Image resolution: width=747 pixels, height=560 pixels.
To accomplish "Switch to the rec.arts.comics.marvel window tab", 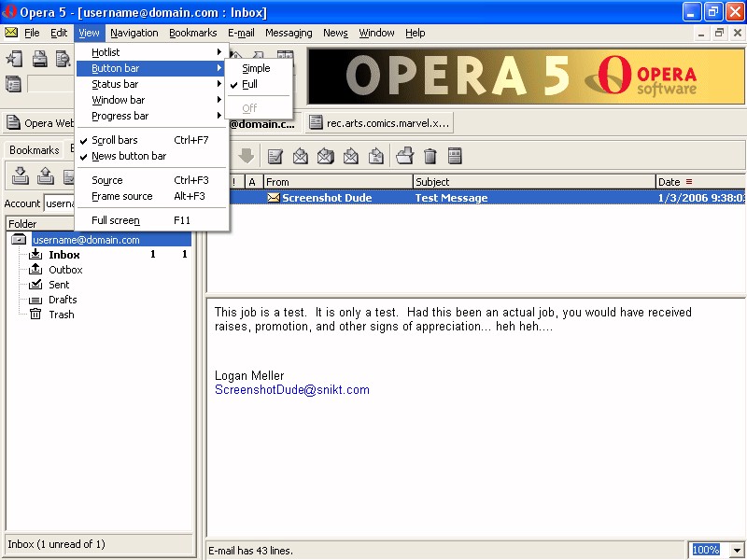I will pyautogui.click(x=379, y=123).
